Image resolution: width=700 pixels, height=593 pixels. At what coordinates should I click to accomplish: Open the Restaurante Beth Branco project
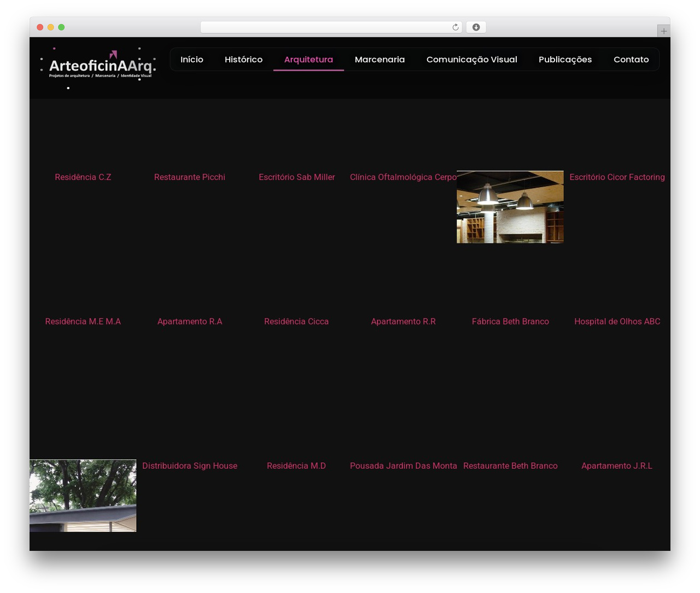pos(510,466)
